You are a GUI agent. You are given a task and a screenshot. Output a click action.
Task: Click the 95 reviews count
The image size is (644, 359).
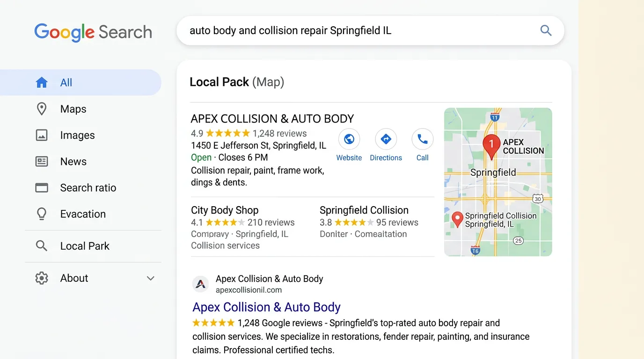(x=397, y=223)
